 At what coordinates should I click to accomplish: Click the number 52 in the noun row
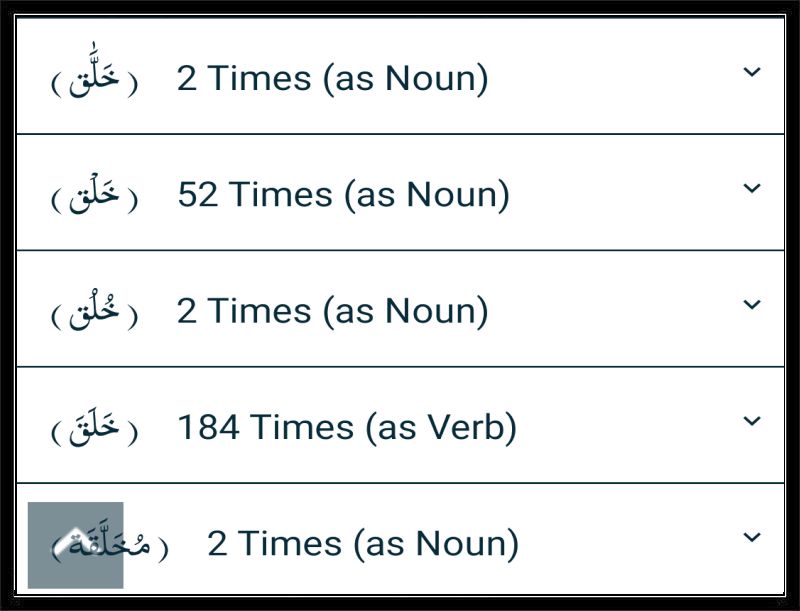(198, 194)
